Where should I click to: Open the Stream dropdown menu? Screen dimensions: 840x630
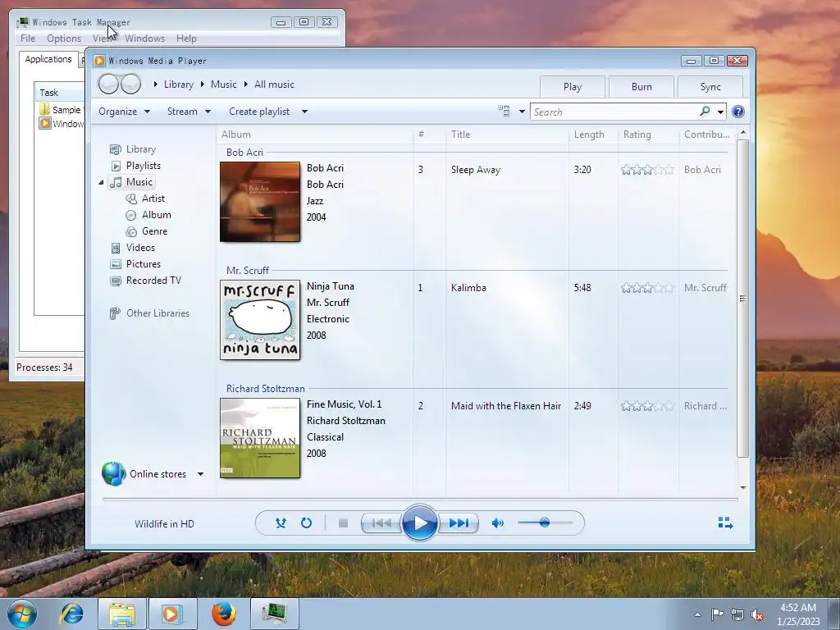pyautogui.click(x=189, y=112)
